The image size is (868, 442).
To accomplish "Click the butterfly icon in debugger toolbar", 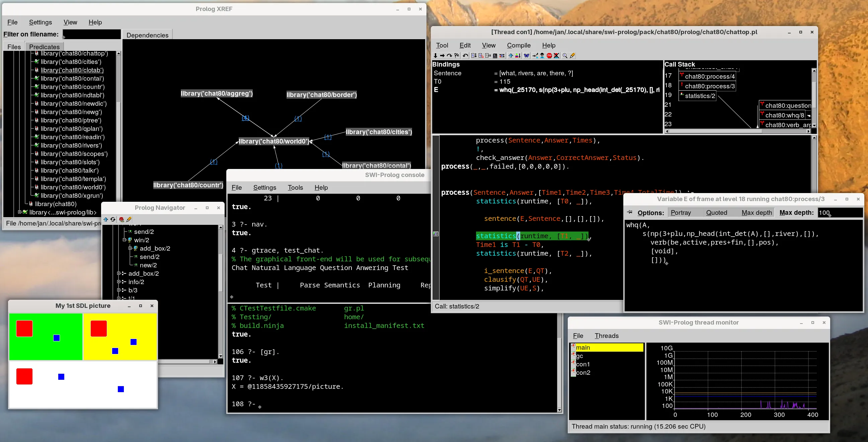I will tap(527, 56).
